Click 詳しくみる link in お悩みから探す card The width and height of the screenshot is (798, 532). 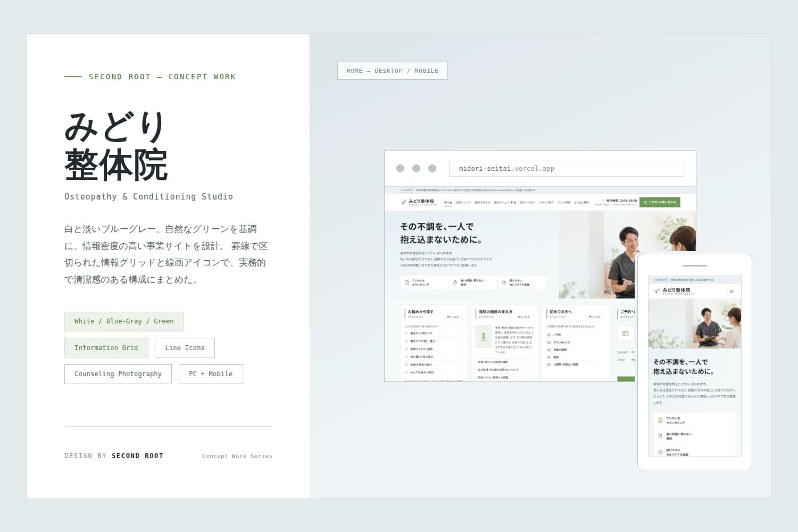454,317
